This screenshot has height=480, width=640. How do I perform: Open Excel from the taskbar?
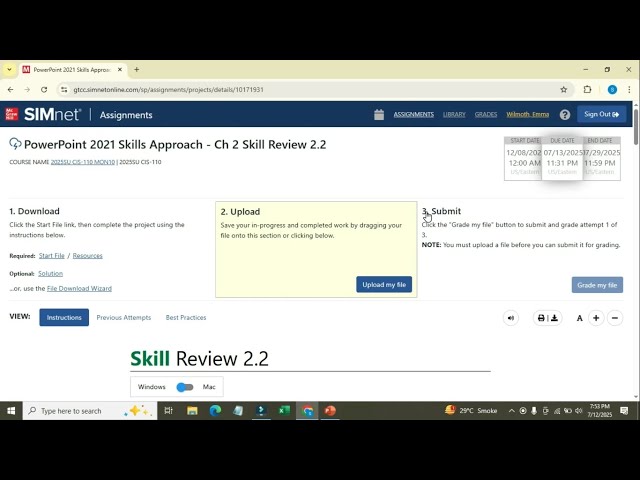284,411
